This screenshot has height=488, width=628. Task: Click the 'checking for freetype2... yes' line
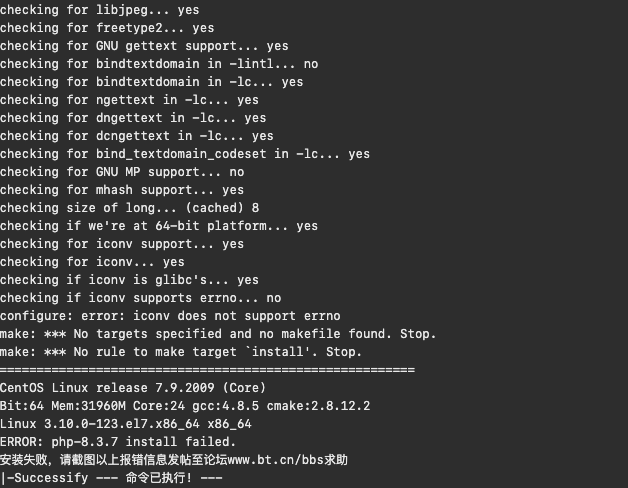coord(107,28)
